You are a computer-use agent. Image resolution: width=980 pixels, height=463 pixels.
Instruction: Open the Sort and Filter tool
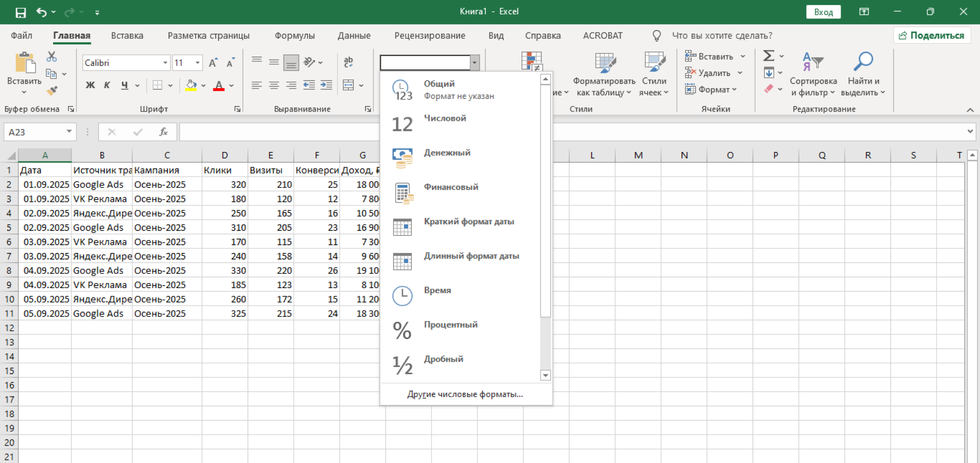813,74
